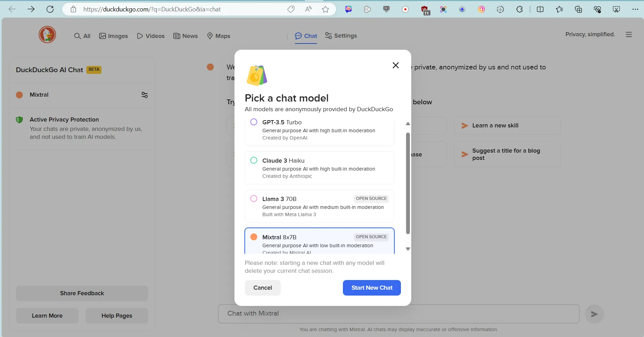
Task: Open the browser essentials heart icon
Action: click(x=597, y=9)
